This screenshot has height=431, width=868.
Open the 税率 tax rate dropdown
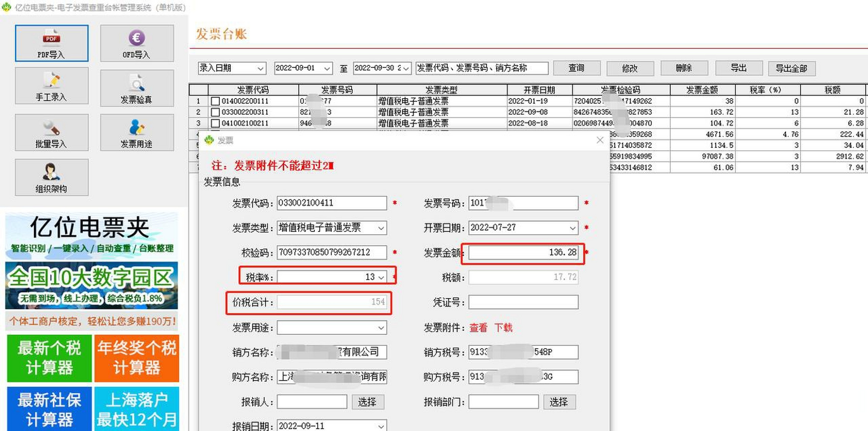(x=380, y=277)
